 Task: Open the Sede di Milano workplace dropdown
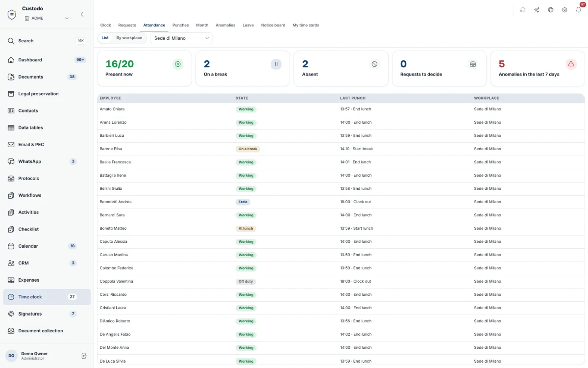coord(181,38)
